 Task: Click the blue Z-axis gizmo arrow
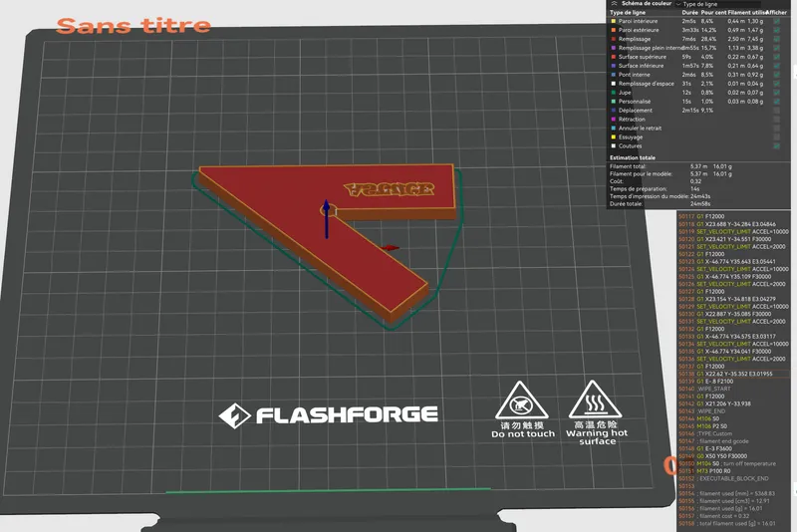(x=327, y=218)
